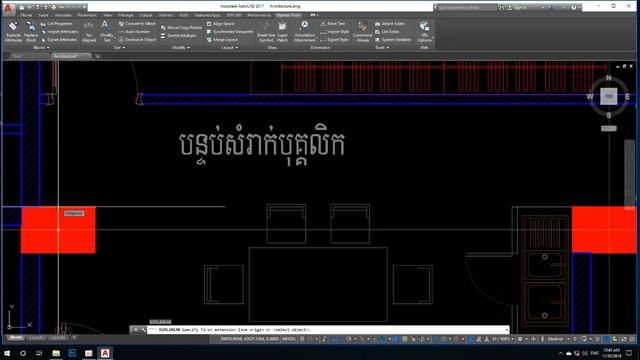Click Merge Layout
Viewport: 640px width, 360px height.
(x=222, y=40)
